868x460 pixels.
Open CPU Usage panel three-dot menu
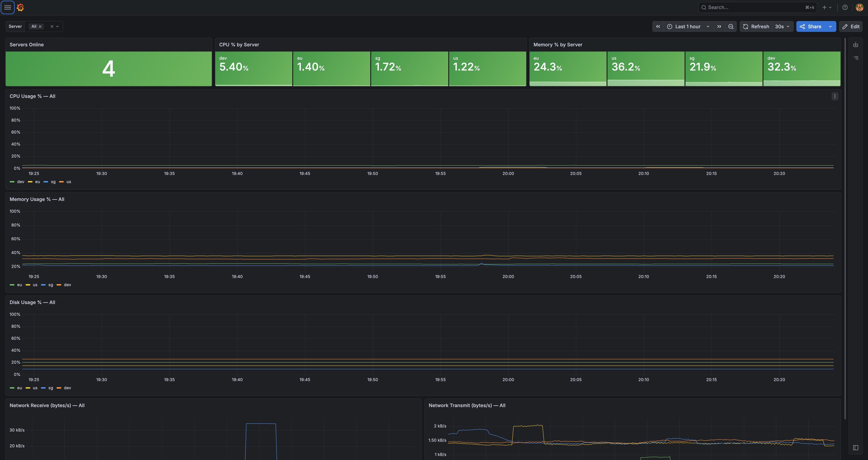click(x=835, y=96)
